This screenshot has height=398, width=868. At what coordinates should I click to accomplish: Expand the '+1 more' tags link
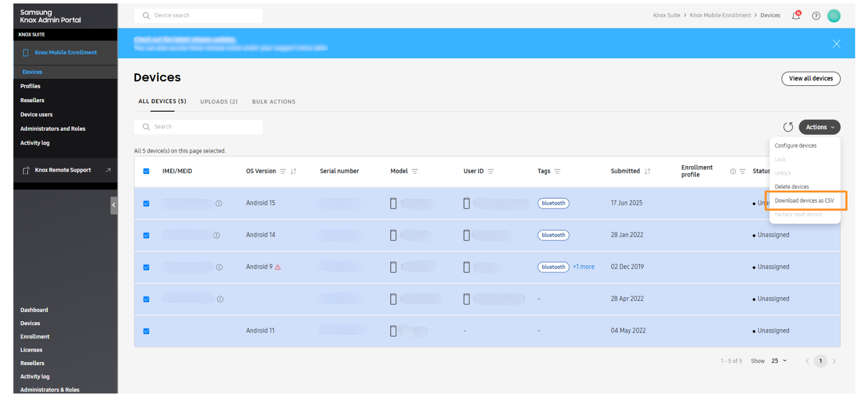(583, 267)
